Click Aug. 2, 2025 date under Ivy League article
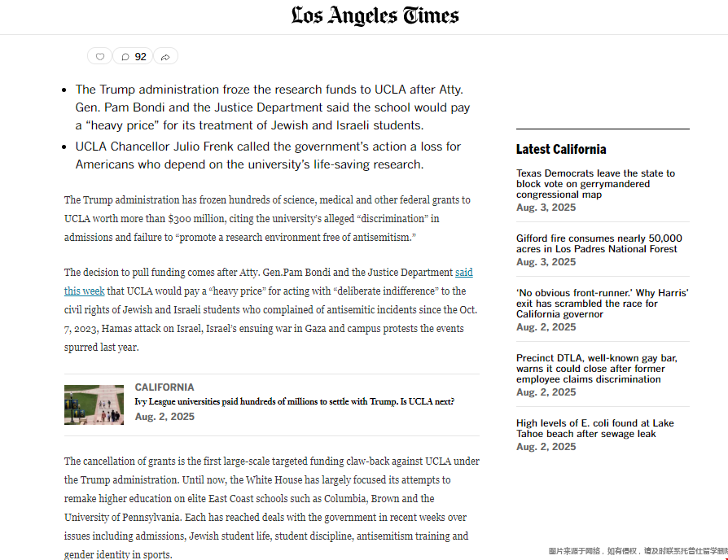The height and width of the screenshot is (560, 728). pos(164,417)
